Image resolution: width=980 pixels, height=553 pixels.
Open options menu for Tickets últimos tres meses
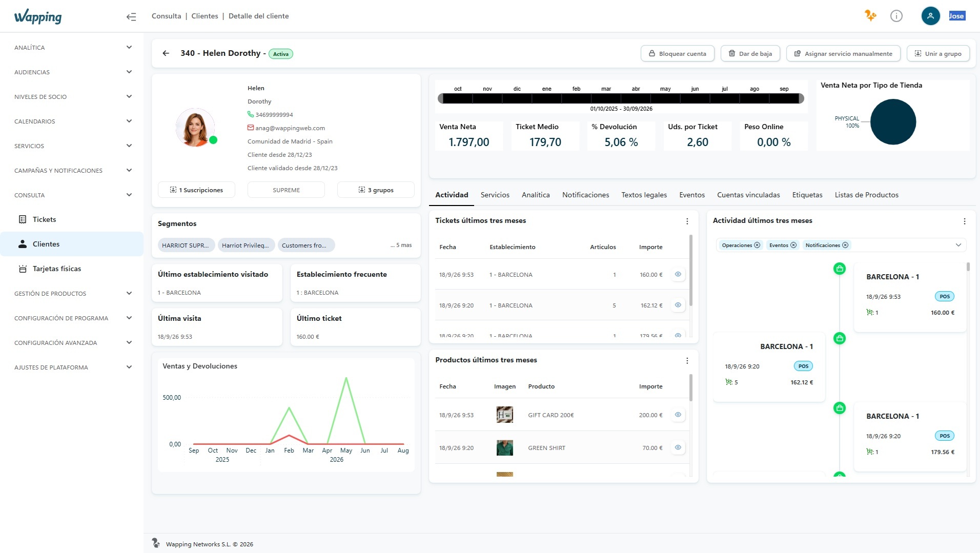687,221
